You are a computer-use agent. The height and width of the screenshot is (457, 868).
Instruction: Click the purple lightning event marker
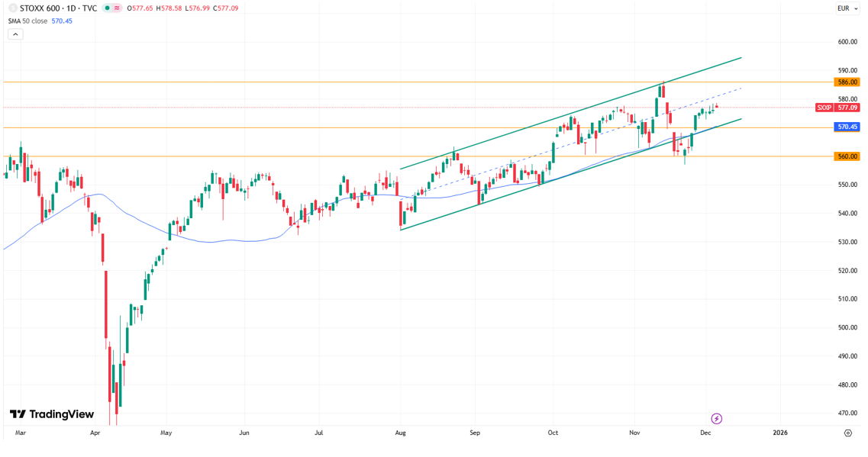[x=716, y=418]
